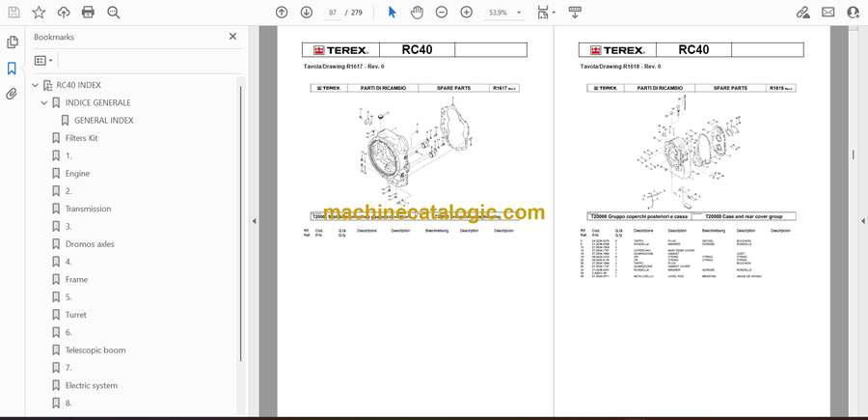This screenshot has width=868, height=420.
Task: Open the find text search tool
Action: pyautogui.click(x=114, y=13)
